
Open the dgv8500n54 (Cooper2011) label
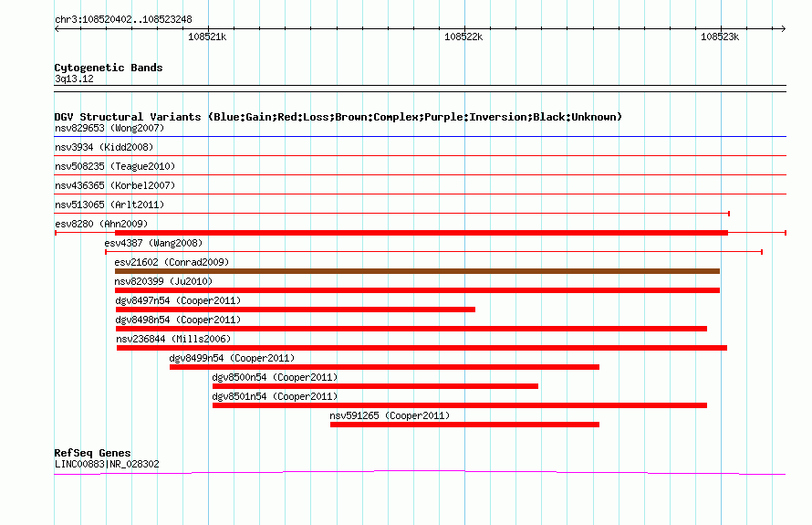coord(275,377)
